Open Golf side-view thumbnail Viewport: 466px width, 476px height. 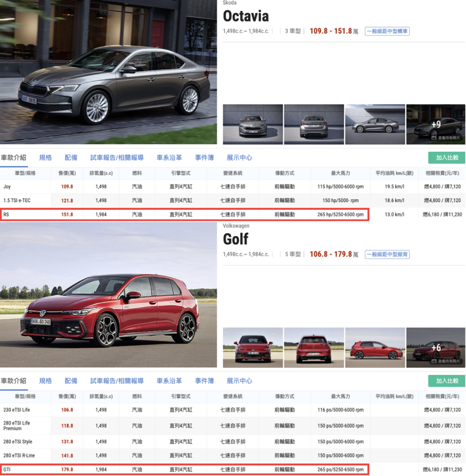(375, 347)
